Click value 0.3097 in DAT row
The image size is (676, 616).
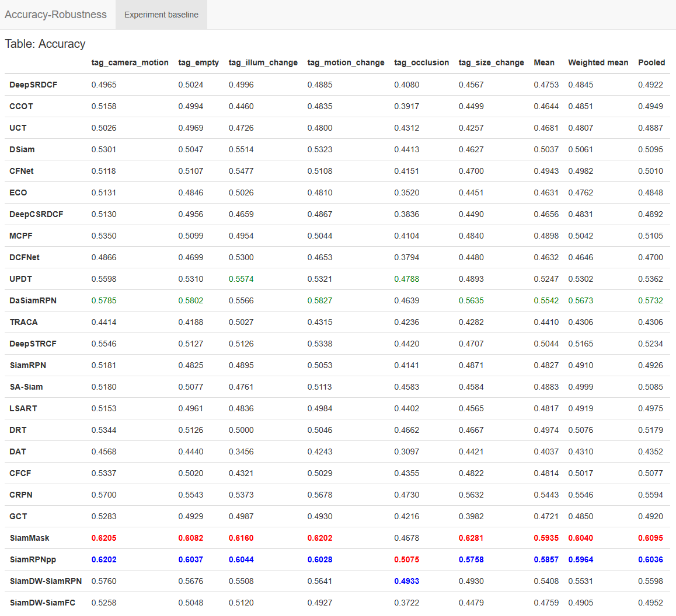point(406,452)
